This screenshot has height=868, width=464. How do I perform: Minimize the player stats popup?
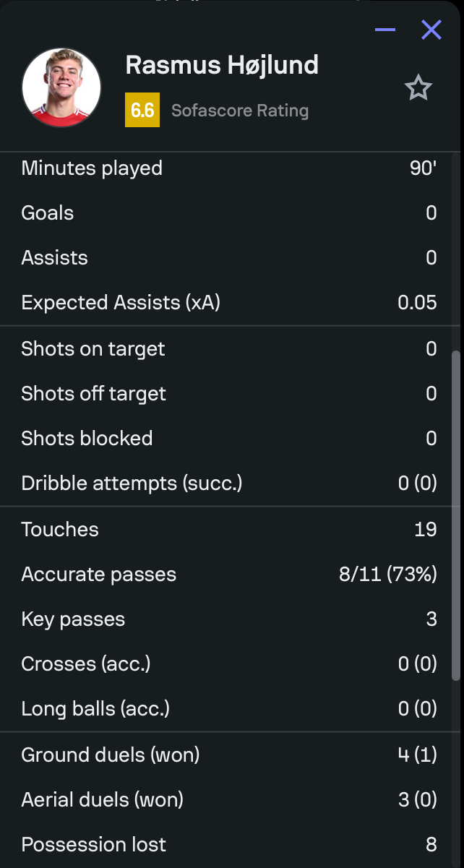(385, 30)
